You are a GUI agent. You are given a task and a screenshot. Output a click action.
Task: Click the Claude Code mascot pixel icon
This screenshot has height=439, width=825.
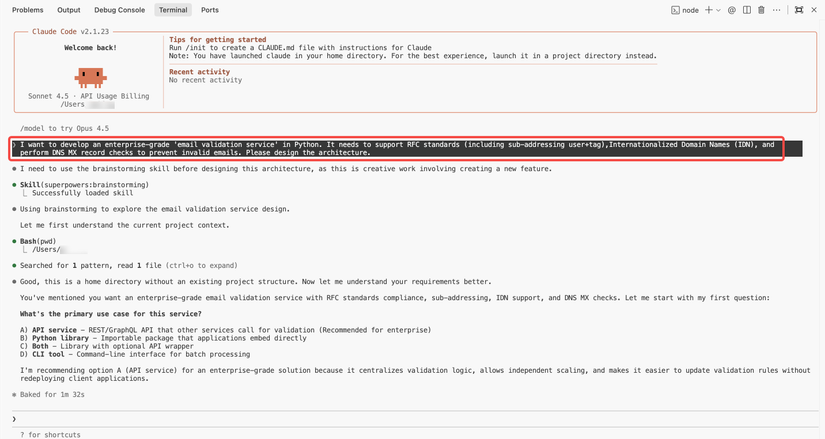(90, 77)
